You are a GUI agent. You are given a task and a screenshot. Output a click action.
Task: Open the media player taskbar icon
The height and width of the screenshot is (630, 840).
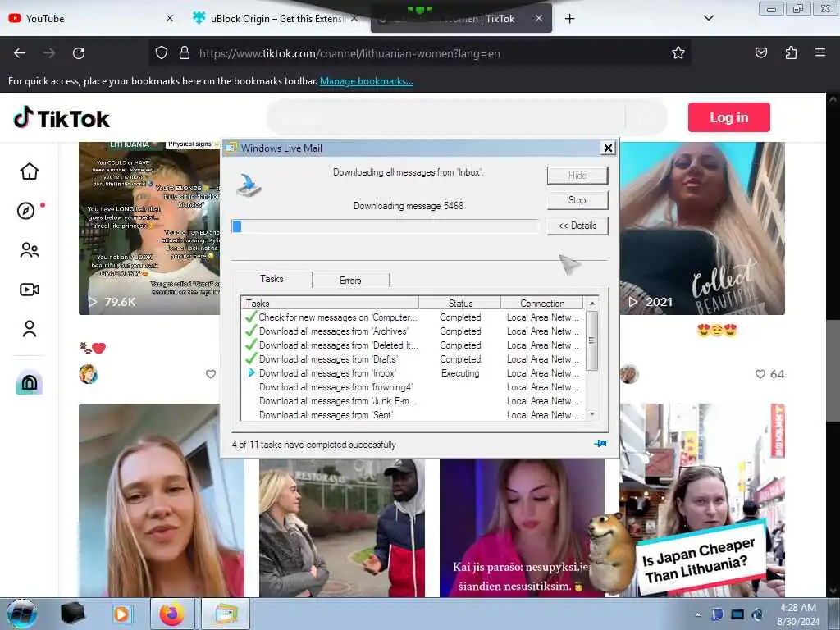tap(121, 614)
